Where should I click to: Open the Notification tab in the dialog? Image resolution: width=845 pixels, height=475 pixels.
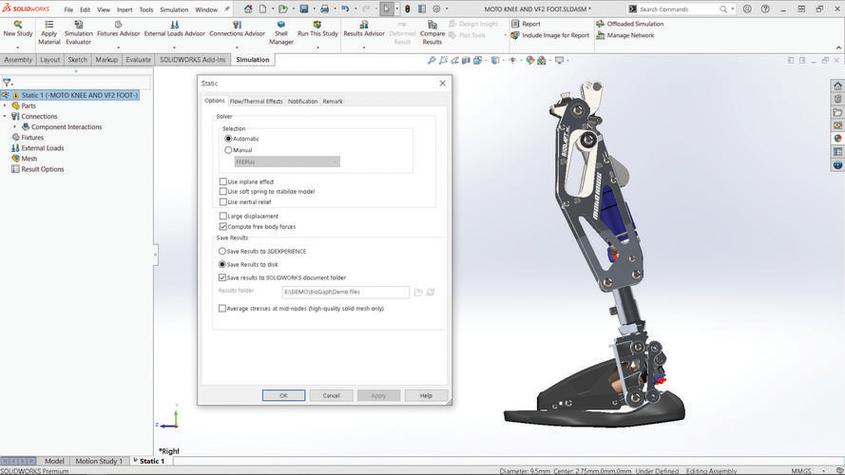302,101
